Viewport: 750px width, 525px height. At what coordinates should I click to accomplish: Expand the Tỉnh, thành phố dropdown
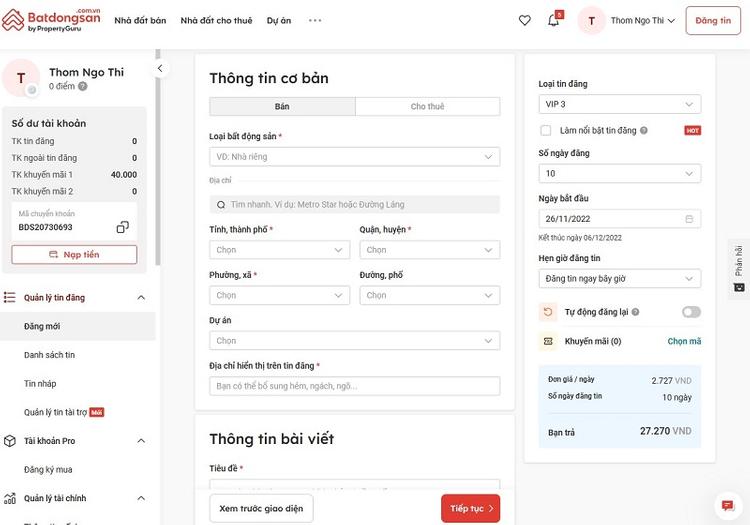tap(279, 250)
